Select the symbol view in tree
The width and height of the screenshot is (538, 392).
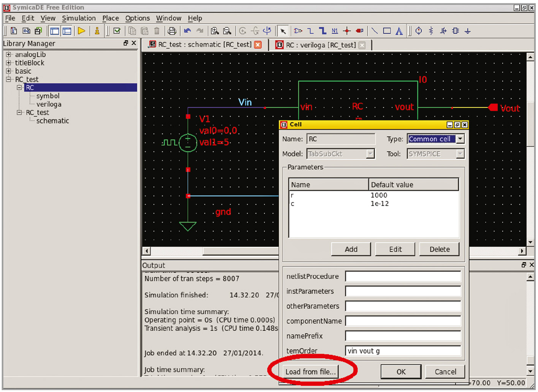click(x=48, y=96)
